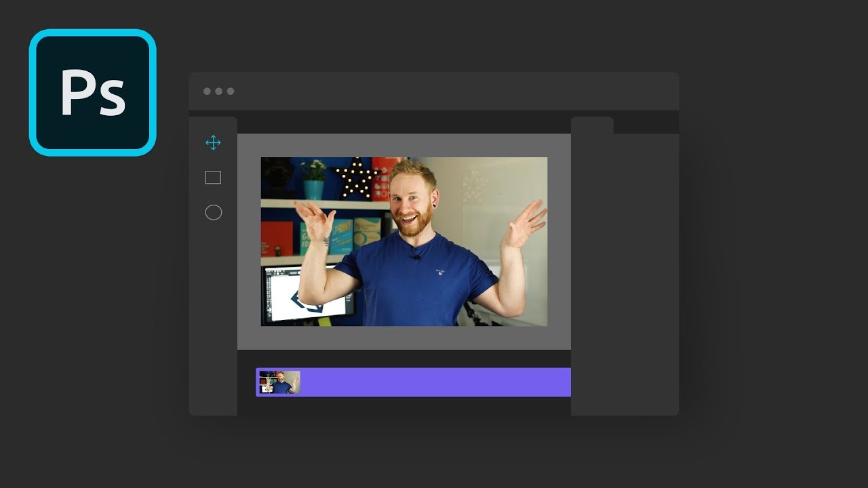Screen dimensions: 868x488
Task: Select the Move tool crosshair icon
Action: click(213, 142)
